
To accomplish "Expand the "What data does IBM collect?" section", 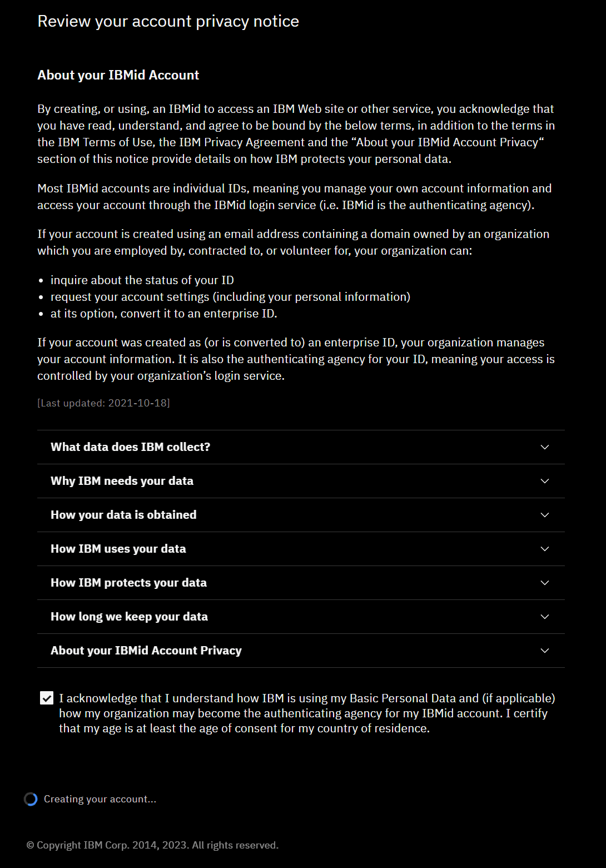I will tap(131, 447).
